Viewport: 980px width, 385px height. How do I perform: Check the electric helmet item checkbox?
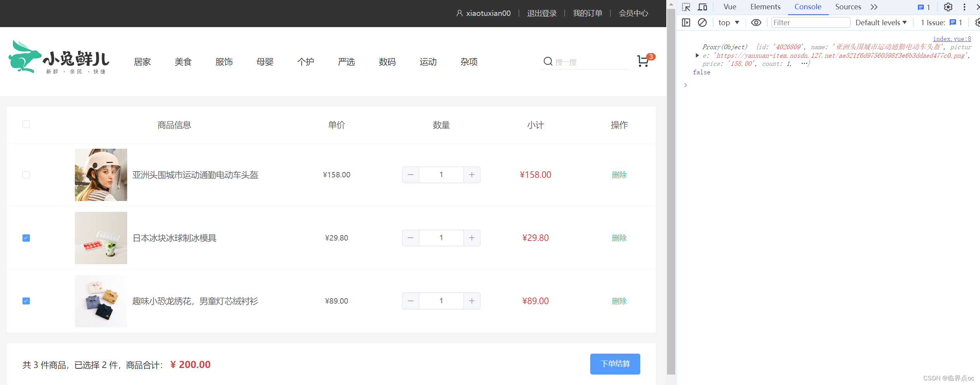26,175
